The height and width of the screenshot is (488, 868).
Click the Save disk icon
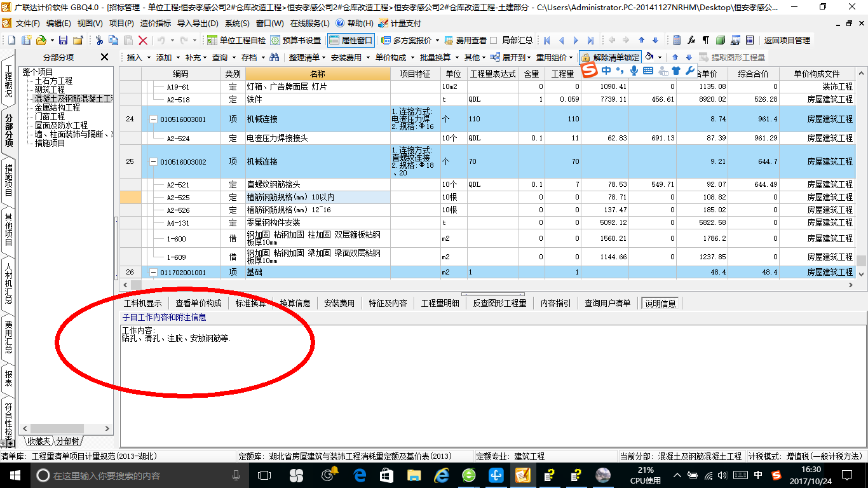click(63, 40)
